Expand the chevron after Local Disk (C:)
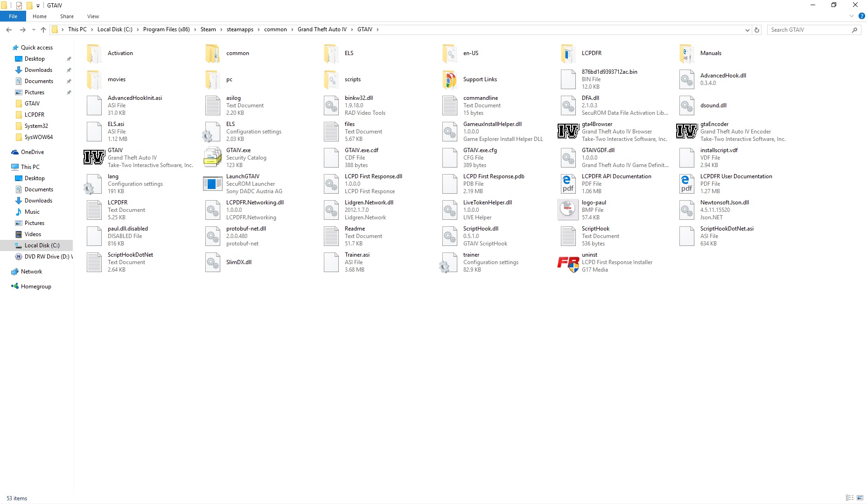Screen dimensions: 867x504 pos(138,29)
